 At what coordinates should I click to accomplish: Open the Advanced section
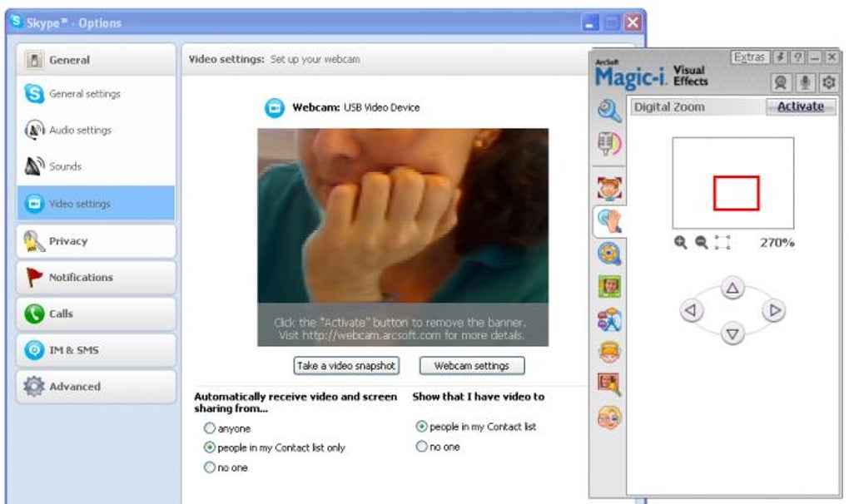pyautogui.click(x=96, y=387)
